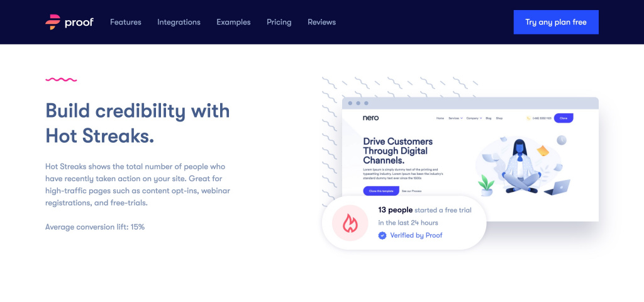Click the Verified by Proof link
Image resolution: width=644 pixels, height=302 pixels.
coord(416,235)
